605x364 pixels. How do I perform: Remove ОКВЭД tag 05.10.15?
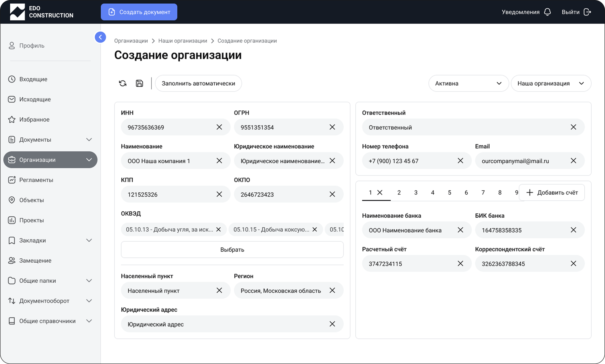(x=315, y=229)
